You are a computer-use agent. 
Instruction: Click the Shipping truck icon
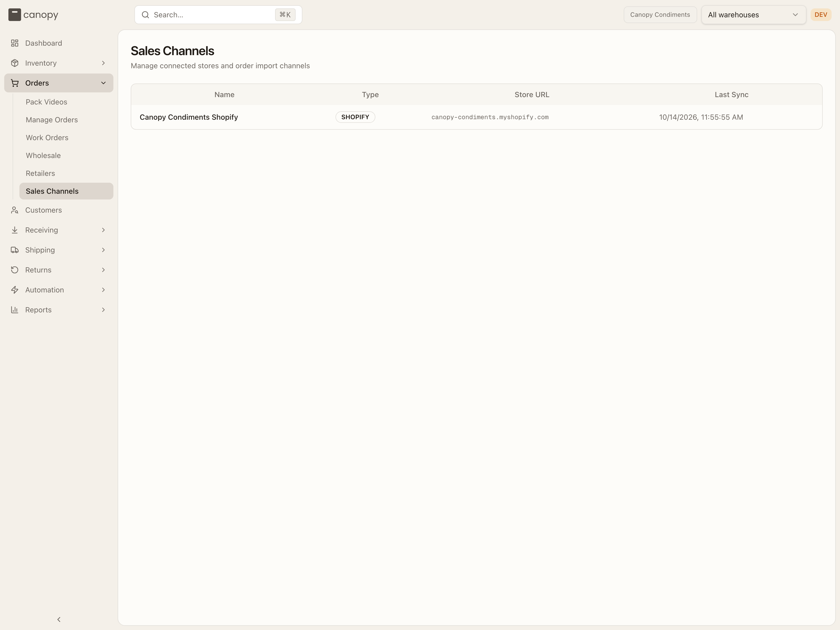point(15,250)
